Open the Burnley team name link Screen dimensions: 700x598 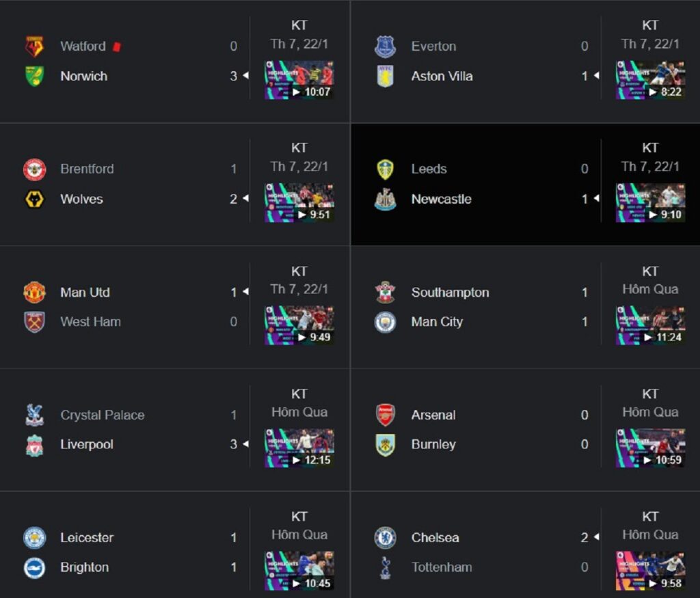[x=433, y=444]
